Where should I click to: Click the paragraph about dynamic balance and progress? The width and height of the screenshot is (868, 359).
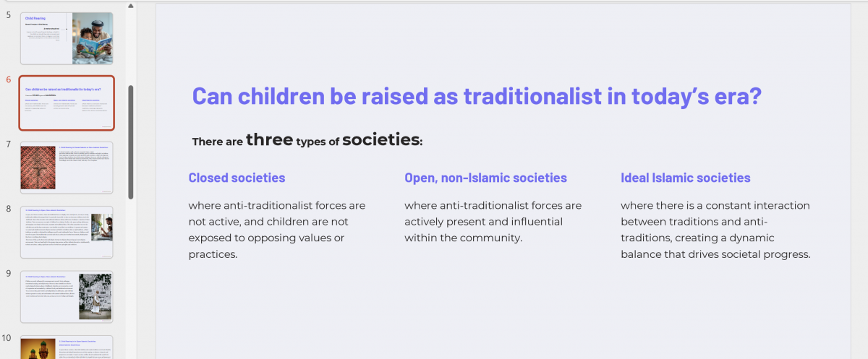pos(716,230)
